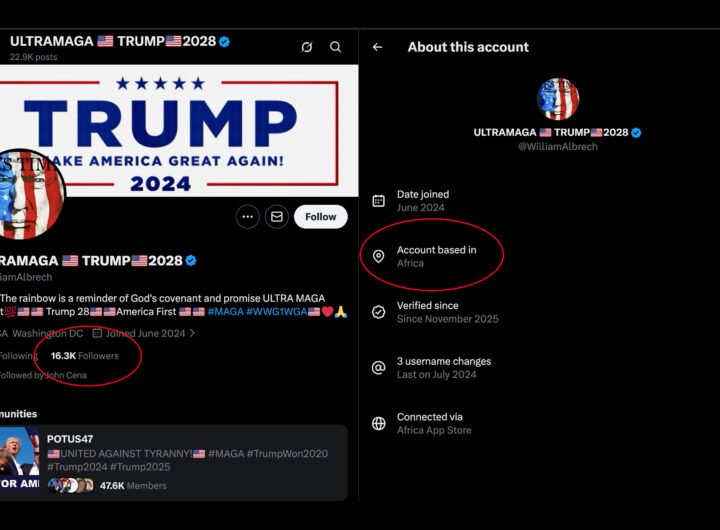Click the profile avatar in About panel
The height and width of the screenshot is (530, 720).
[557, 99]
